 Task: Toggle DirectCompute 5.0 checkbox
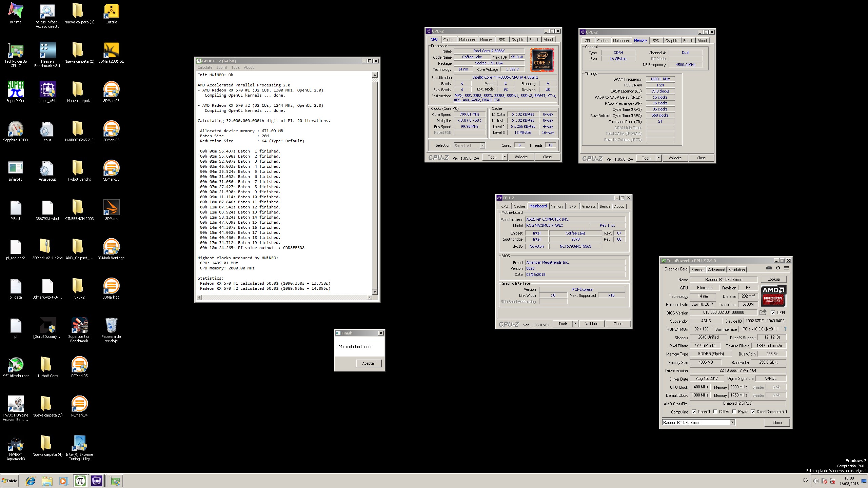[753, 412]
